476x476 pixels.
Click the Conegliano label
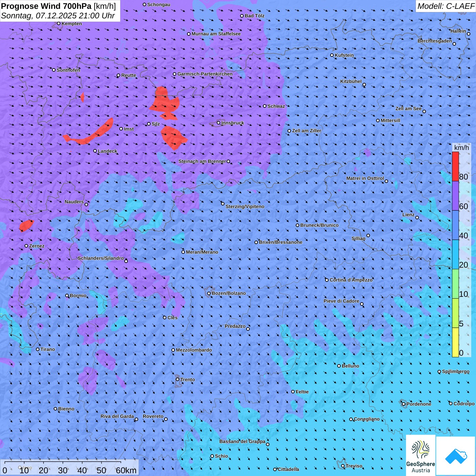[367, 419]
